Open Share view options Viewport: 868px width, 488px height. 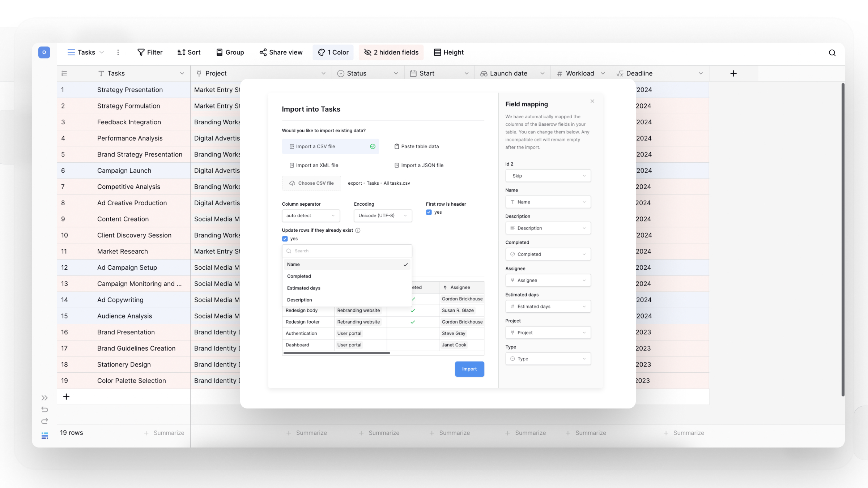point(281,52)
